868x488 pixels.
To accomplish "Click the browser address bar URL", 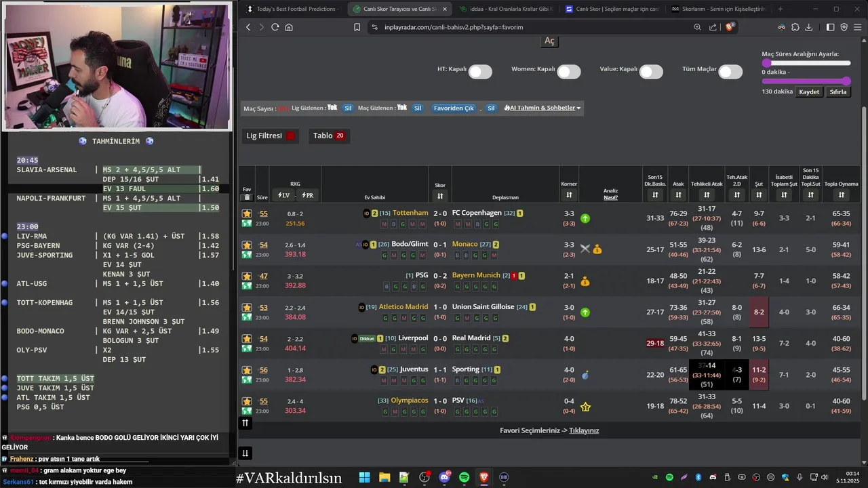I will point(454,27).
